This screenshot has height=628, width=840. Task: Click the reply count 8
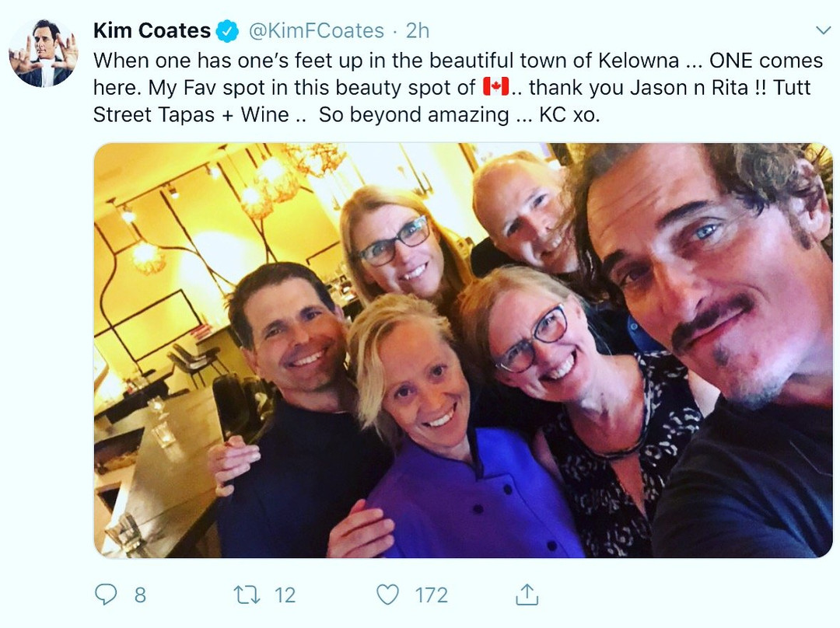click(x=140, y=595)
